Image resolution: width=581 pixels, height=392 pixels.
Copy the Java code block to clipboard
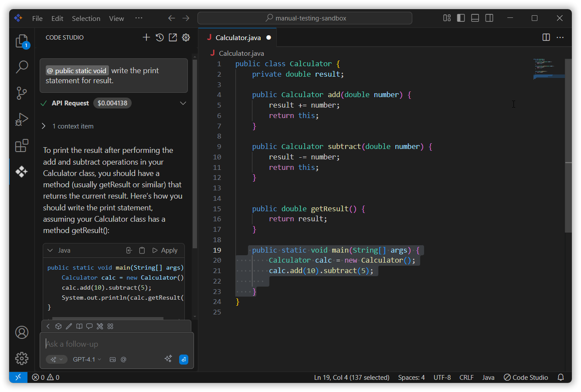pos(142,250)
